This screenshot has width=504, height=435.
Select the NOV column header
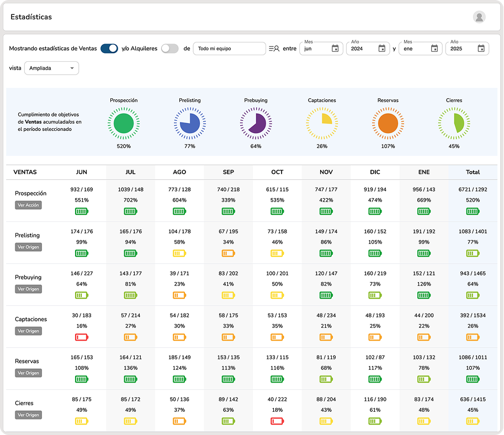point(326,172)
